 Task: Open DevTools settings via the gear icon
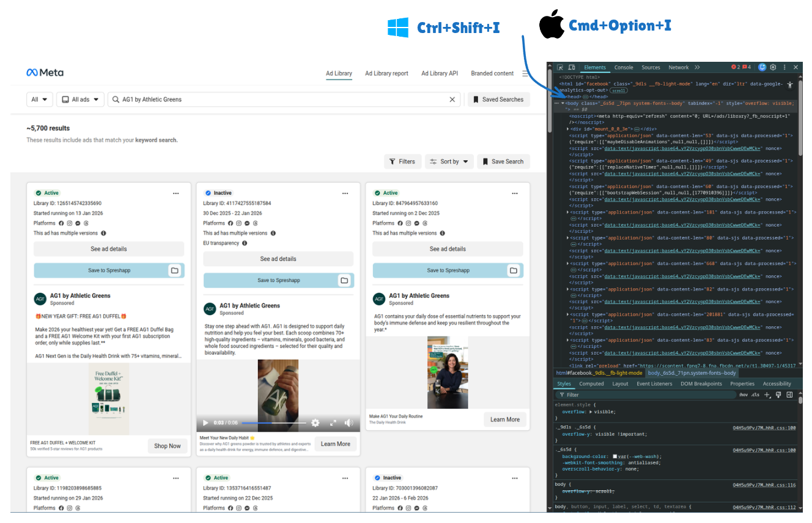tap(773, 67)
